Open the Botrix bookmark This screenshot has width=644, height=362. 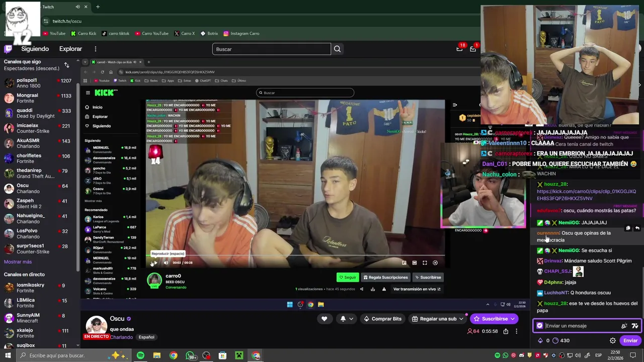209,33
